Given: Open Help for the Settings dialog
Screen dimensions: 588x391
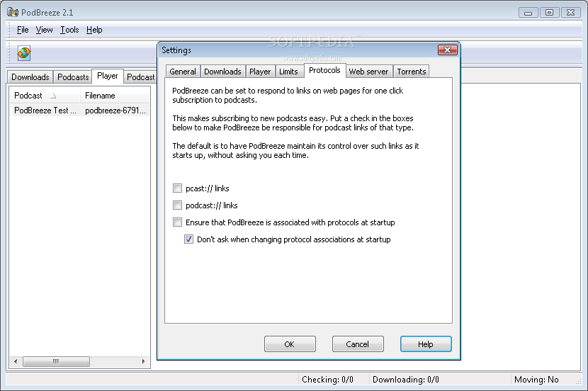Looking at the screenshot, I should [x=426, y=344].
